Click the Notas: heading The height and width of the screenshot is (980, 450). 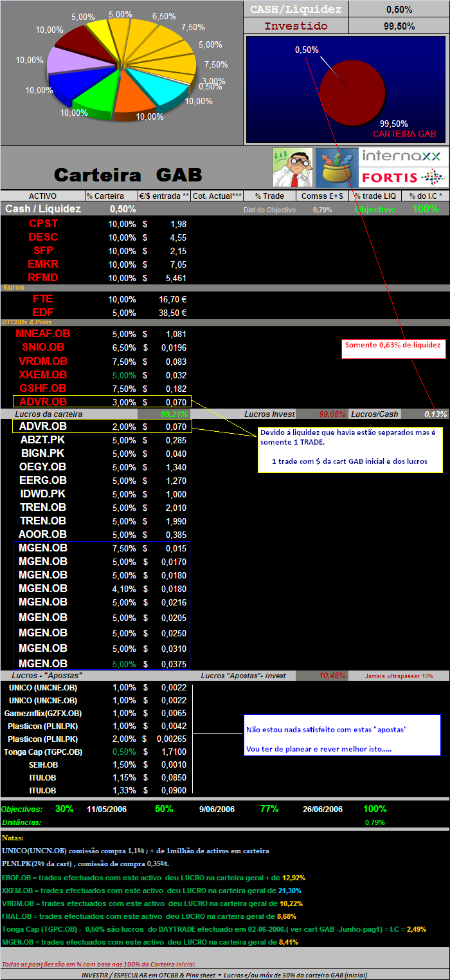[x=13, y=838]
